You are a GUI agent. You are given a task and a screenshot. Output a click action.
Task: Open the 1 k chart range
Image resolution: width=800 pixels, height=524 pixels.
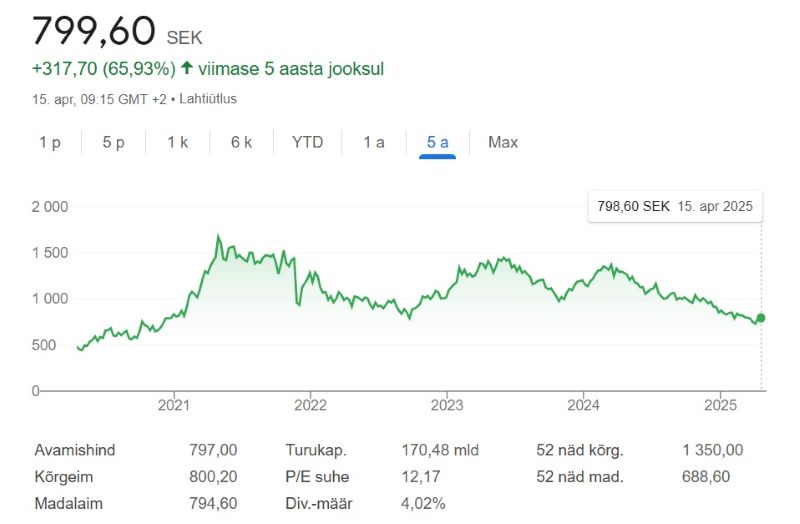(177, 142)
